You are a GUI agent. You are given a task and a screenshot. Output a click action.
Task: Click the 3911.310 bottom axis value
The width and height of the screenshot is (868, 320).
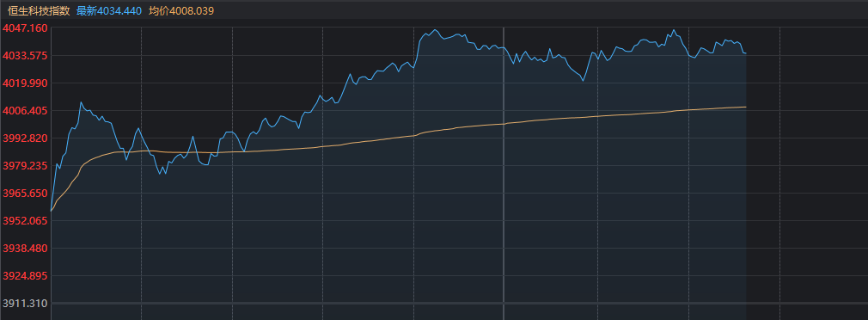(25, 304)
